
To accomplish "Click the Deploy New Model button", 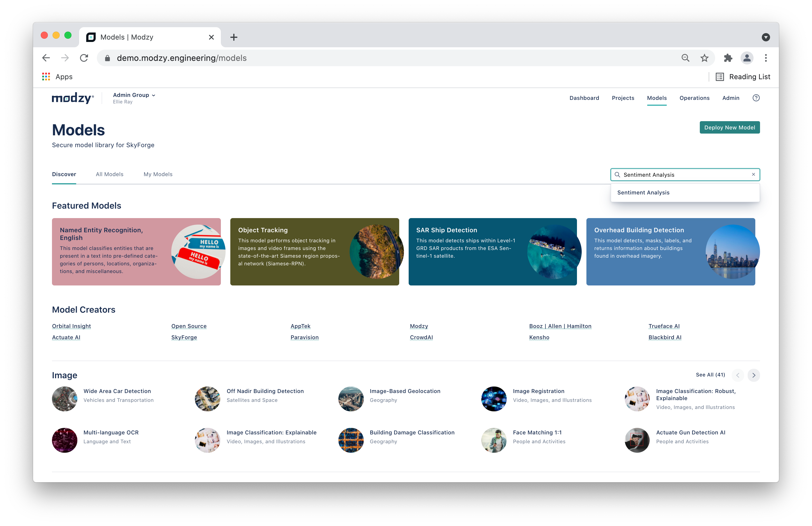I will (x=729, y=127).
